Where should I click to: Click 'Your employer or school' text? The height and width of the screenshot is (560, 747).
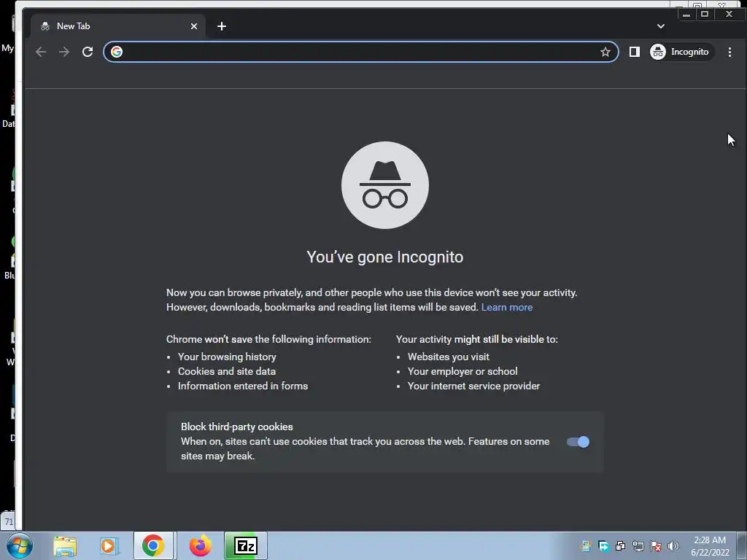pos(462,371)
